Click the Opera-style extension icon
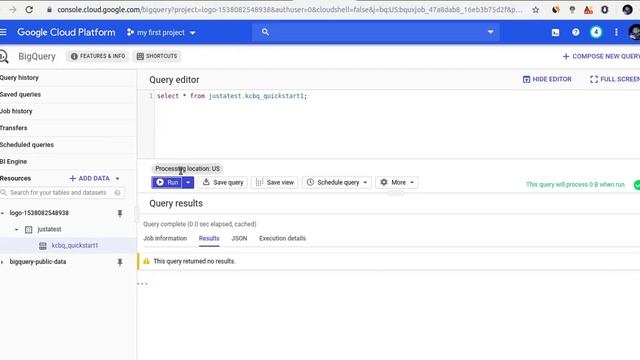The image size is (640, 360). (604, 10)
